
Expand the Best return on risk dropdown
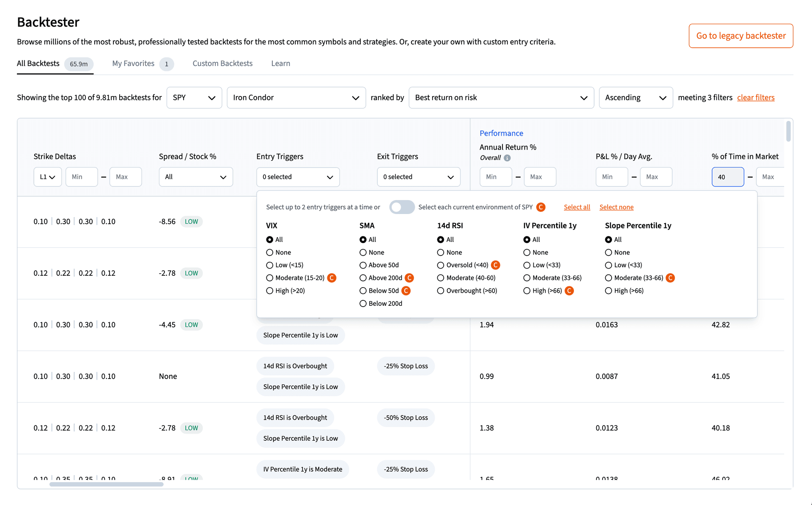click(x=501, y=97)
